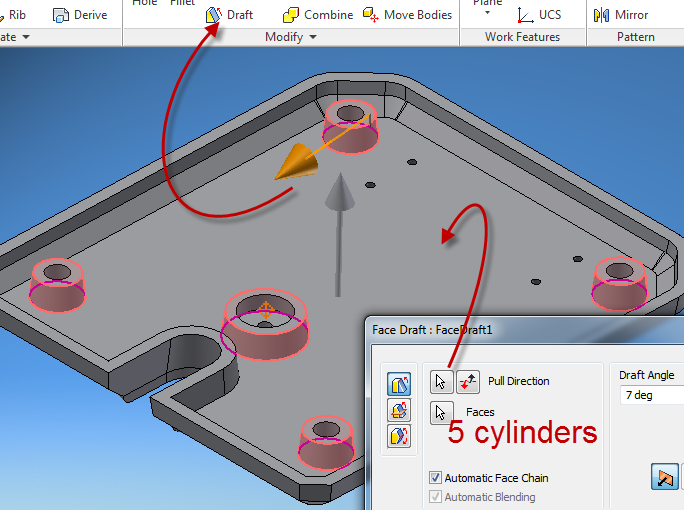Select the Draft tool in Modify panel

(229, 15)
